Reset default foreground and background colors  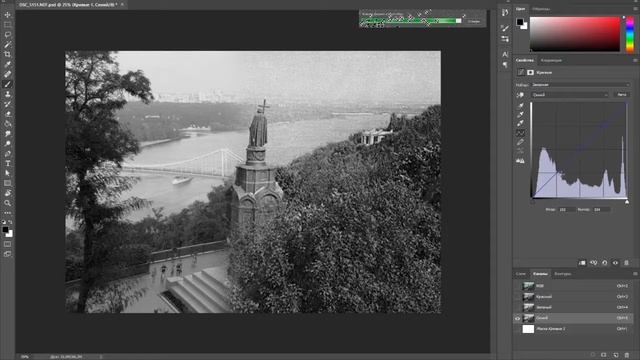(x=4, y=222)
